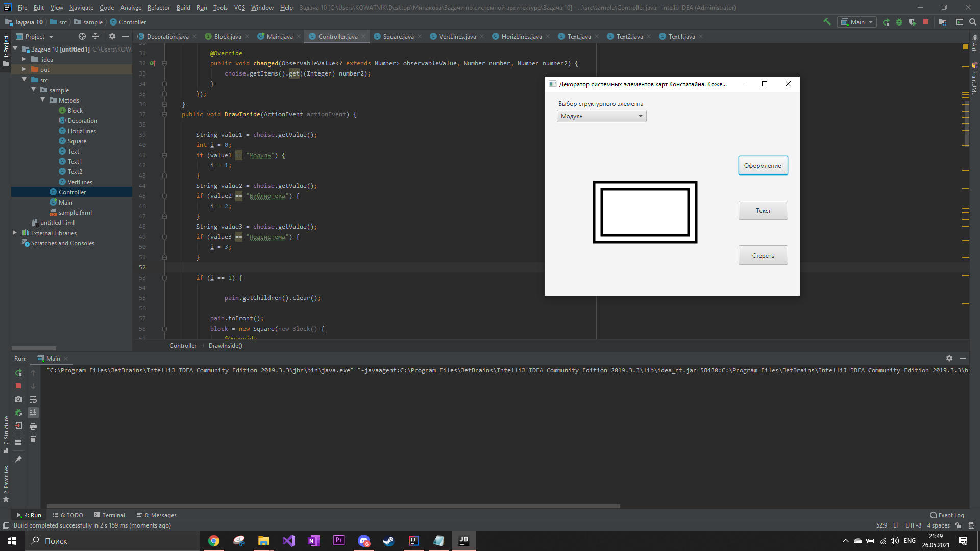This screenshot has width=980, height=551.
Task: Collapse the Metods package node
Action: click(x=43, y=100)
